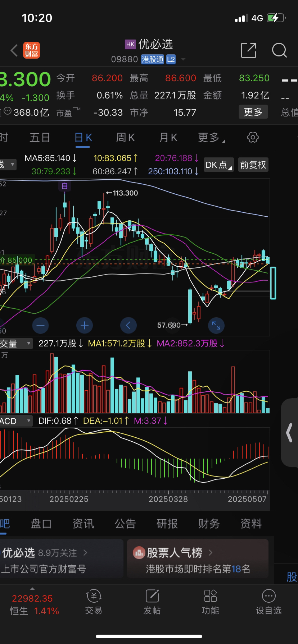Tap the 恒生 index value 22982.35
Screen dimensions: 298x644
32,598
